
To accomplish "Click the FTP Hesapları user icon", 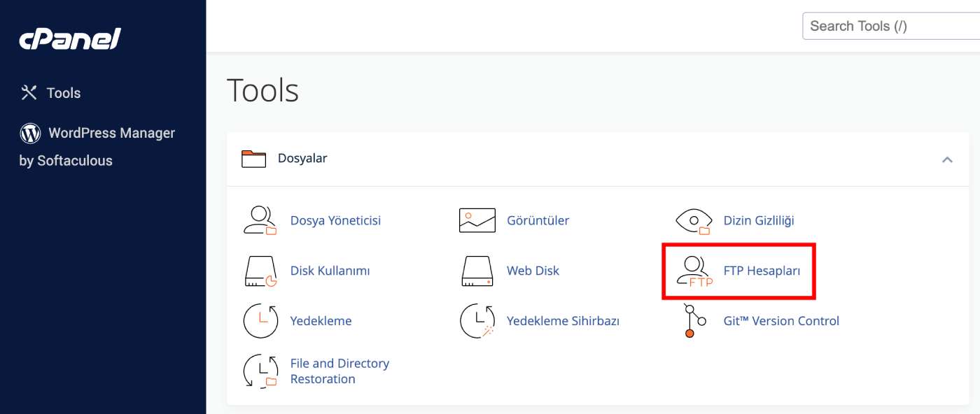I will point(694,271).
